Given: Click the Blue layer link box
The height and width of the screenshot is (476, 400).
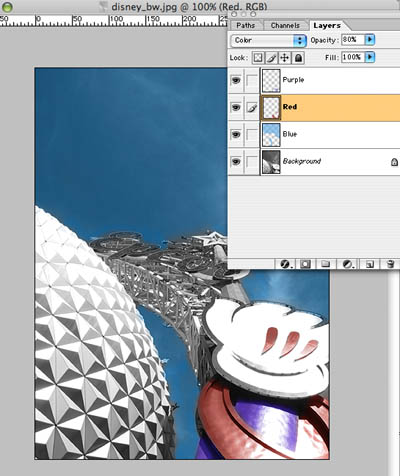Looking at the screenshot, I should [252, 134].
